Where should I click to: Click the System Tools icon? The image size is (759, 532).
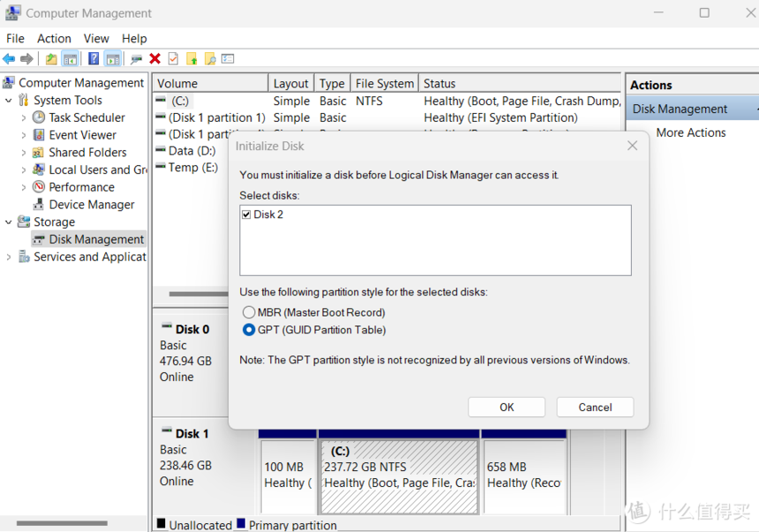pos(23,101)
